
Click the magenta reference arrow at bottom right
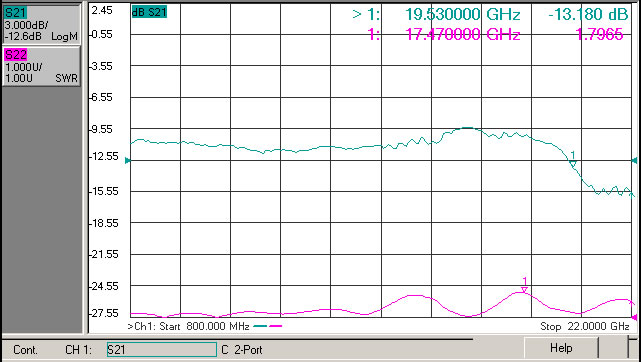pos(634,317)
